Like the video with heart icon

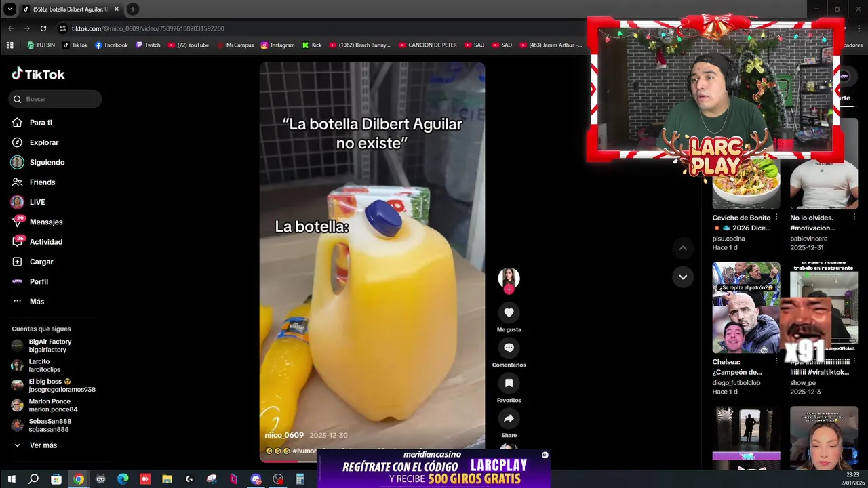coord(509,312)
